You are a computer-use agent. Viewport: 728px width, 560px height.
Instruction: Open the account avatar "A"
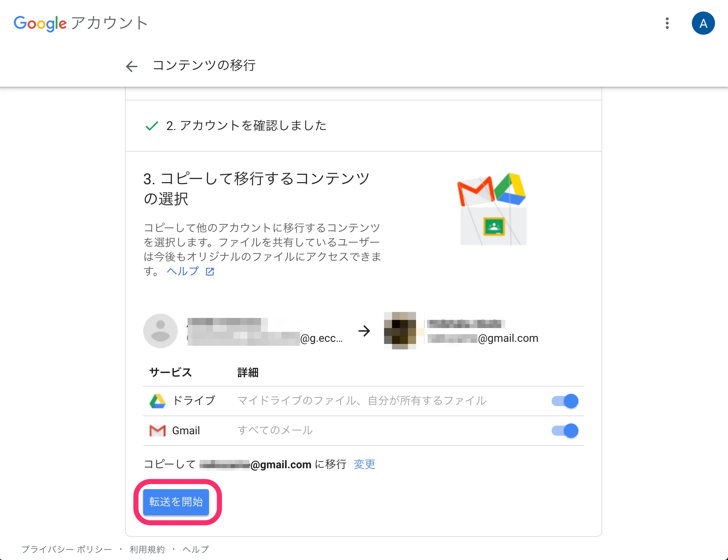(x=703, y=23)
